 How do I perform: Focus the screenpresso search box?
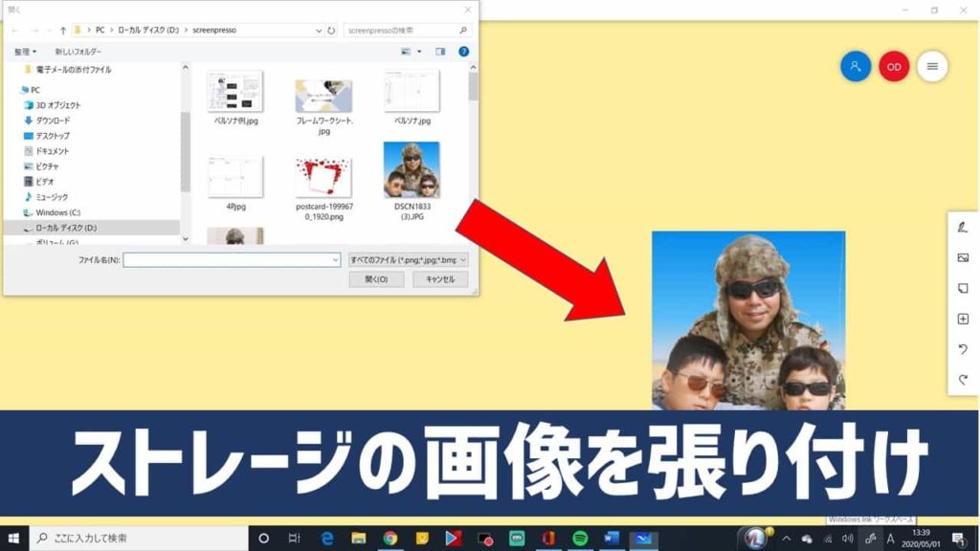point(407,30)
